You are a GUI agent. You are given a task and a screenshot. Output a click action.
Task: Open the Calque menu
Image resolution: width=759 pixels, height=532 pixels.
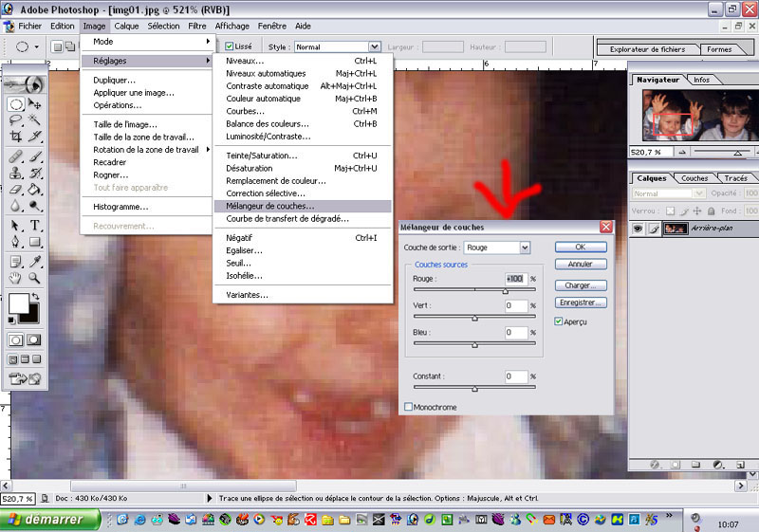tap(126, 27)
